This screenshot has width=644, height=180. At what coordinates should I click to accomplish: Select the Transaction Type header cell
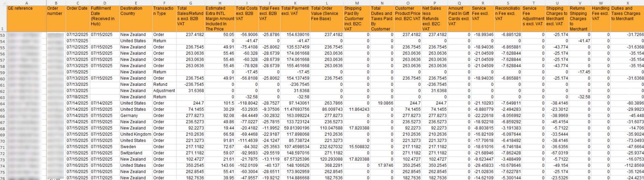(164, 19)
